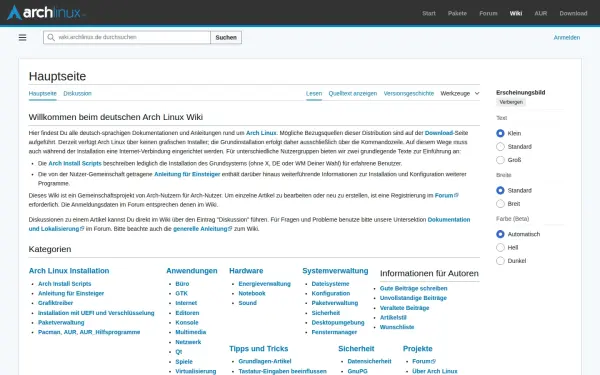This screenshot has height=375, width=600.
Task: Select the Groß text size radio
Action: (x=500, y=160)
